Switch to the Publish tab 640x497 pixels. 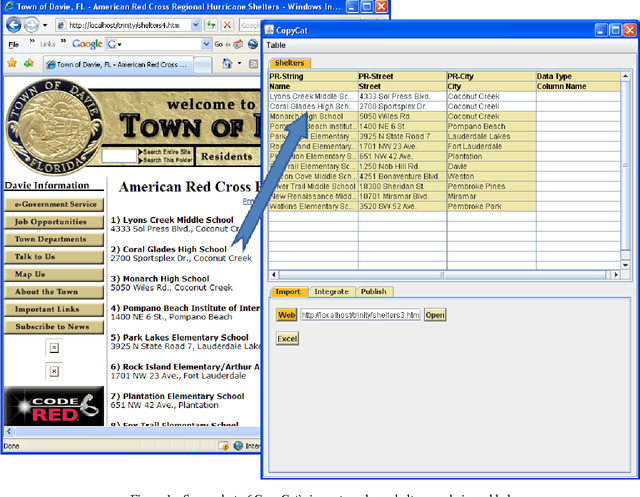click(374, 292)
